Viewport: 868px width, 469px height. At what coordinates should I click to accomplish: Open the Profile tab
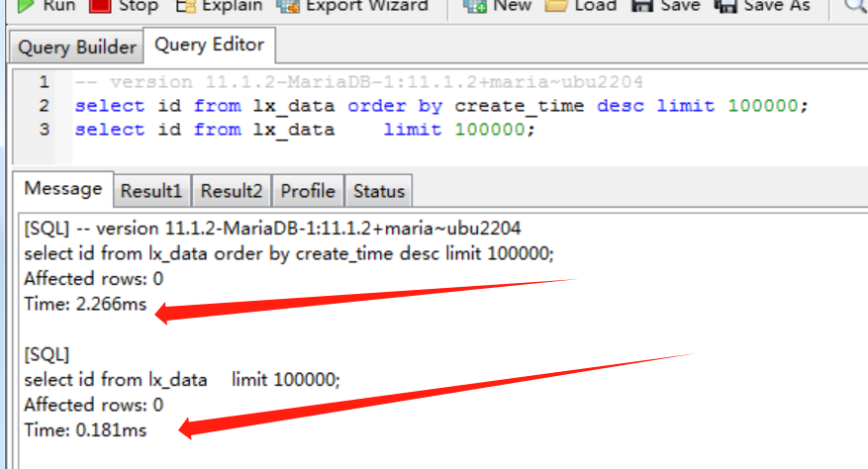pos(308,191)
